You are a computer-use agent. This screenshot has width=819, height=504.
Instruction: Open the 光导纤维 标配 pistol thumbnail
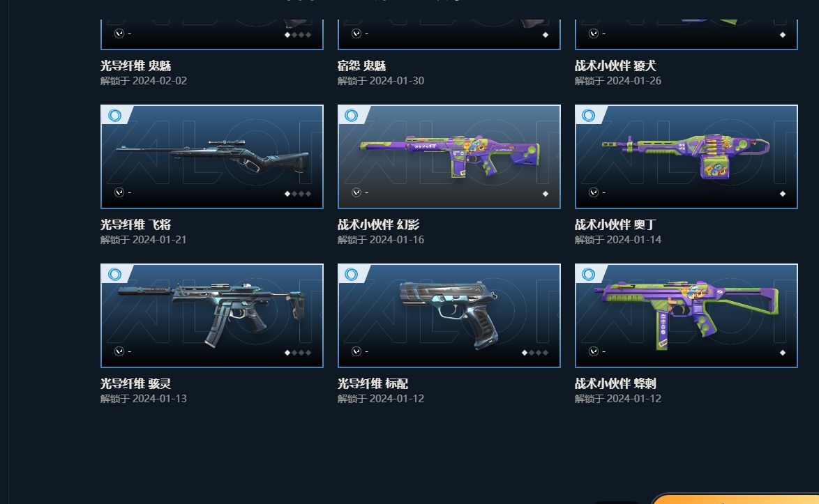(449, 316)
